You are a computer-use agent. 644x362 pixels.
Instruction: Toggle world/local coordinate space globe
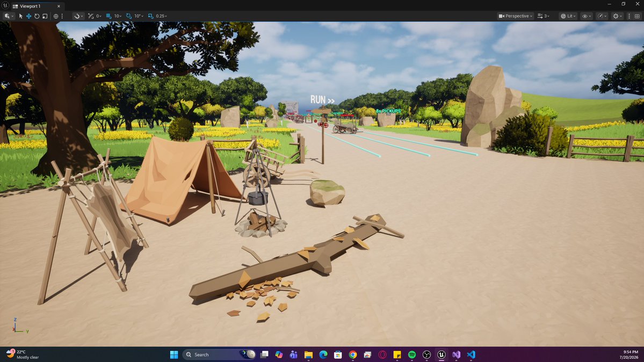(x=56, y=16)
